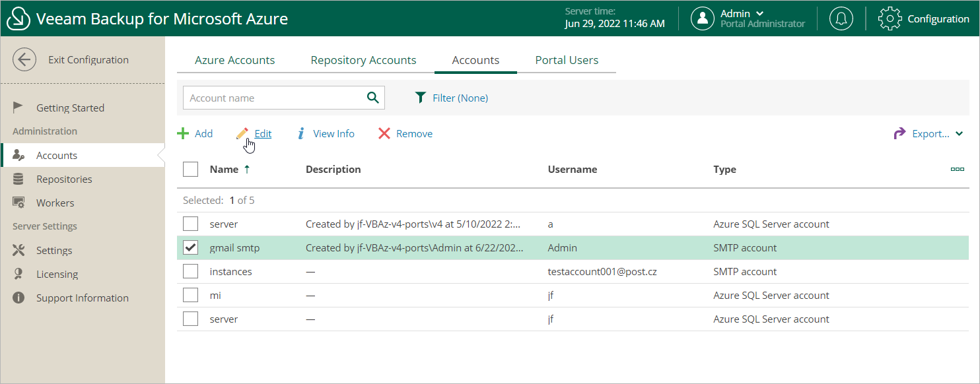Click the Exit Configuration back arrow

coord(24,59)
